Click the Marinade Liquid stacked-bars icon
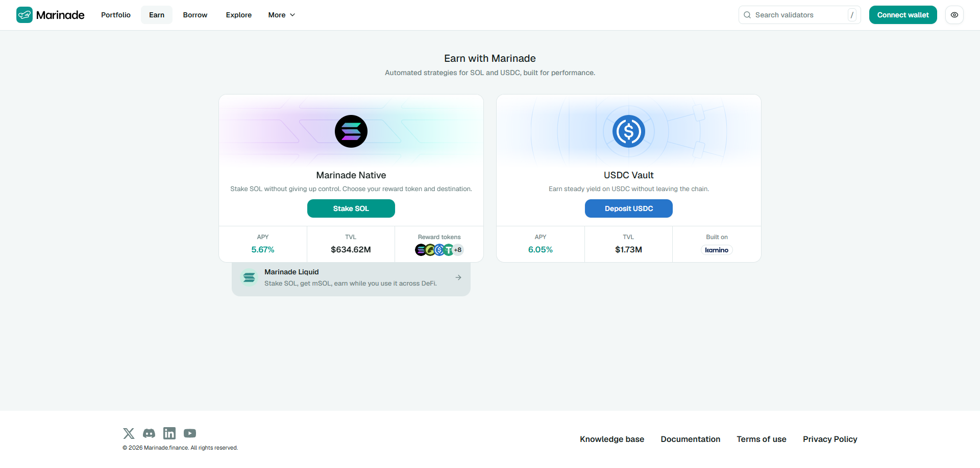The height and width of the screenshot is (468, 980). tap(249, 277)
